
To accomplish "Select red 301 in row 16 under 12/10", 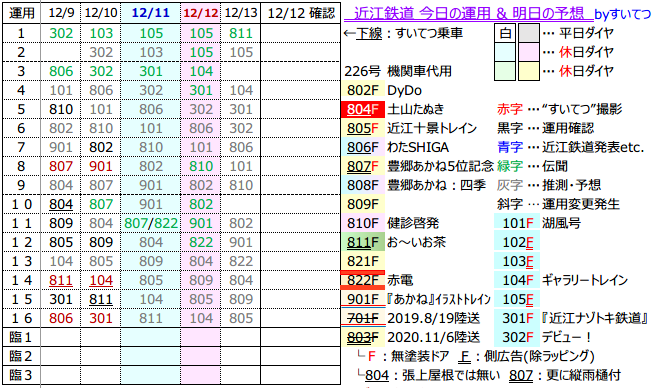I will pos(101,318).
